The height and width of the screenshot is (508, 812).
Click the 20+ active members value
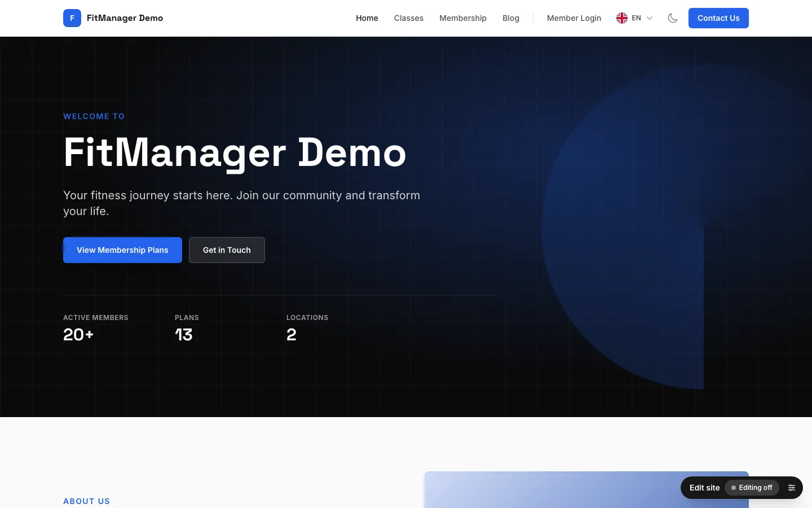78,335
